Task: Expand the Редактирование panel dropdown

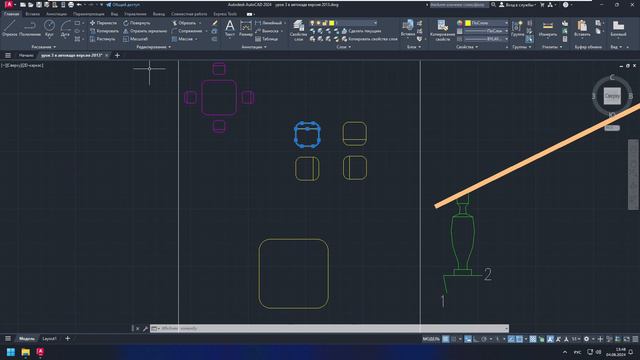Action: pos(153,47)
